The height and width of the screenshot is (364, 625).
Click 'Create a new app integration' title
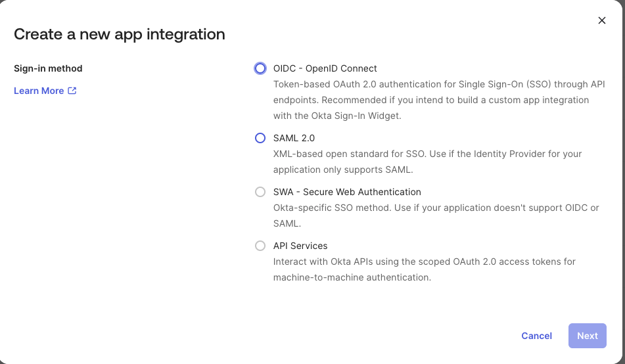click(x=120, y=34)
